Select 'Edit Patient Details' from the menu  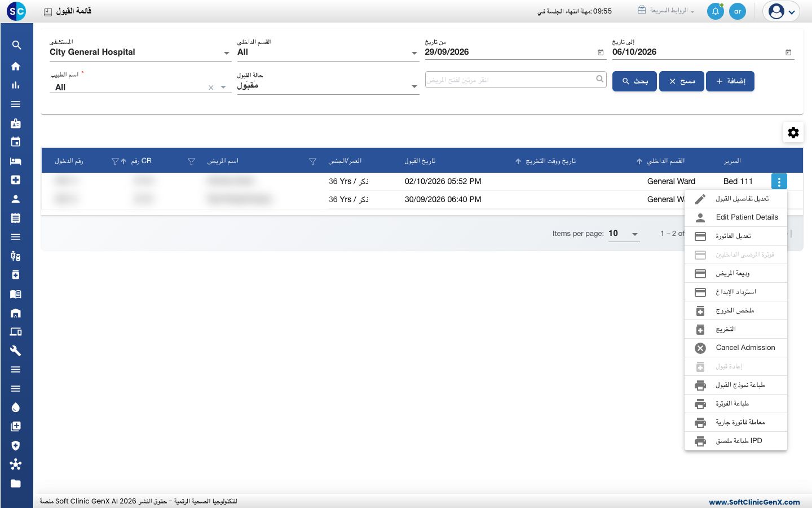(736, 217)
